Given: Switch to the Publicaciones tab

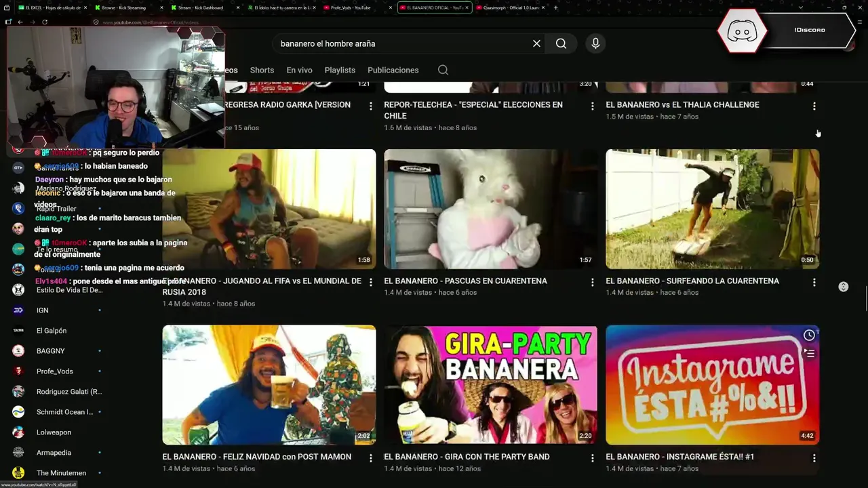Looking at the screenshot, I should tap(393, 70).
